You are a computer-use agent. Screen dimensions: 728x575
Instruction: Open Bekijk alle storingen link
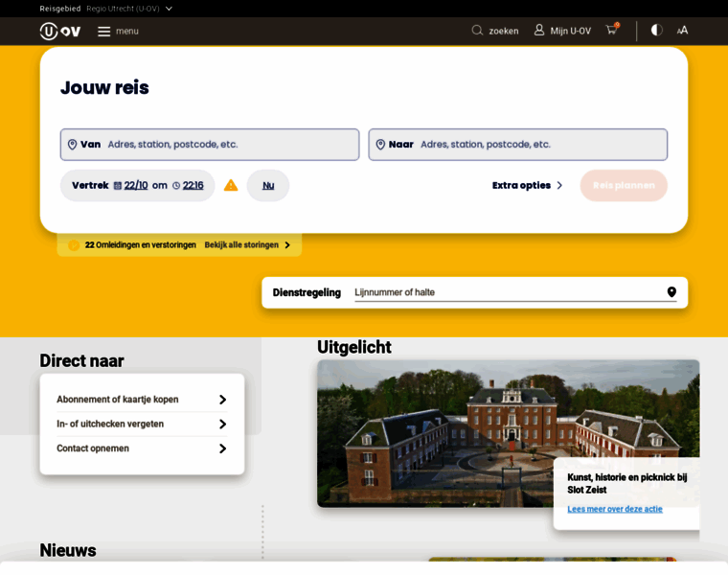[x=246, y=245]
